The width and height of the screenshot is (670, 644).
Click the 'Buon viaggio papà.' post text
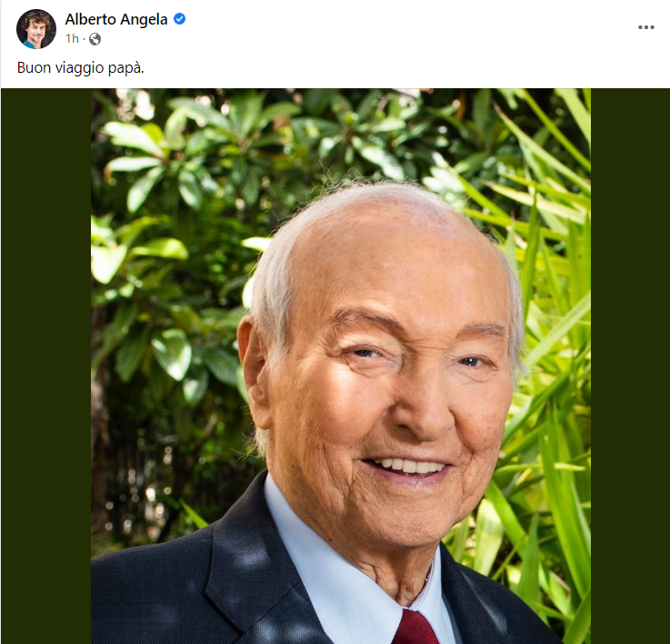click(81, 68)
